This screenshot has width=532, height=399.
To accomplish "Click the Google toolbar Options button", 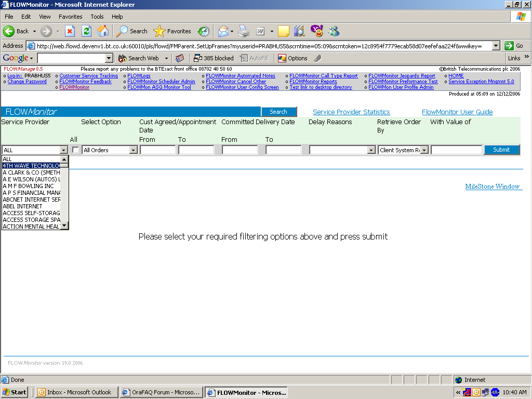I will 292,58.
